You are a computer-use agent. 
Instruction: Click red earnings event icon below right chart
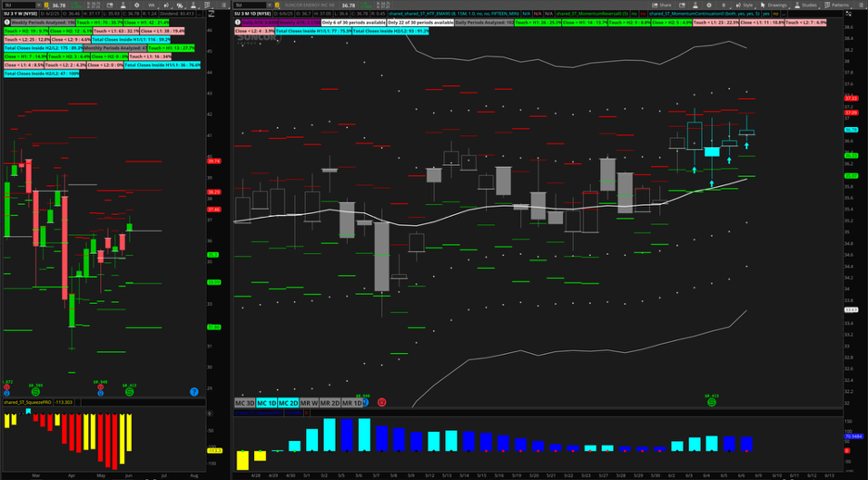tap(382, 403)
